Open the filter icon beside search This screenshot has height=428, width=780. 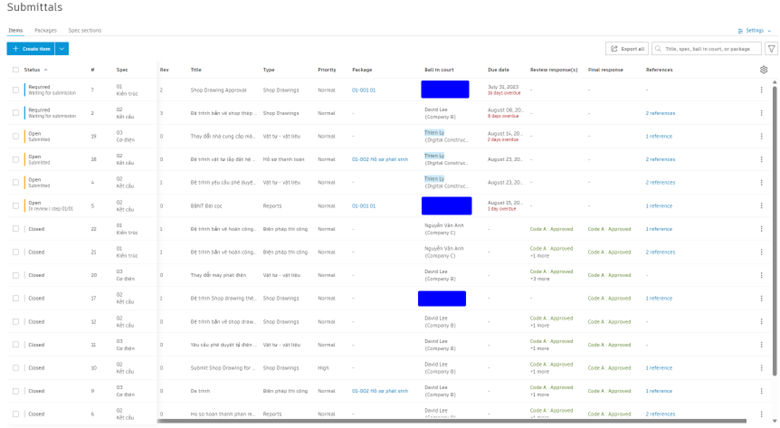(x=771, y=49)
